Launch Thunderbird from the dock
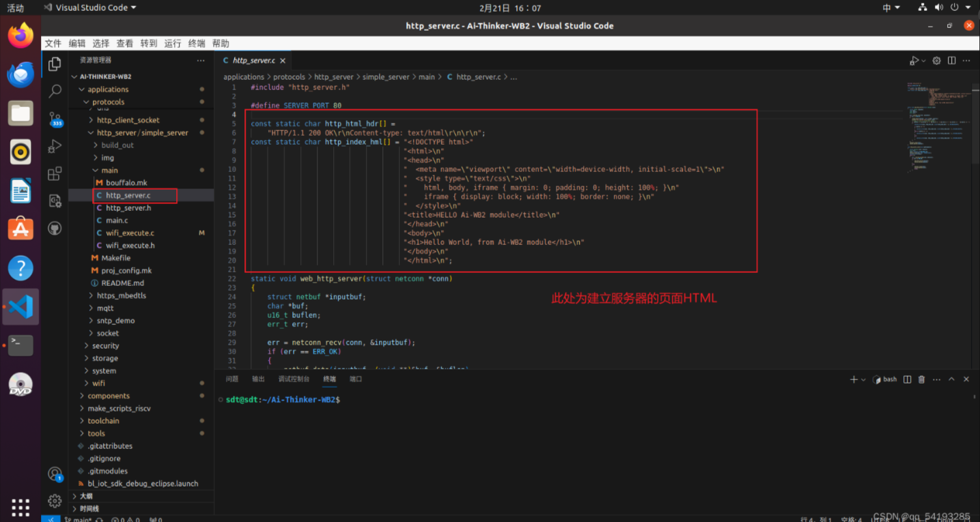The width and height of the screenshot is (980, 522). (x=20, y=74)
